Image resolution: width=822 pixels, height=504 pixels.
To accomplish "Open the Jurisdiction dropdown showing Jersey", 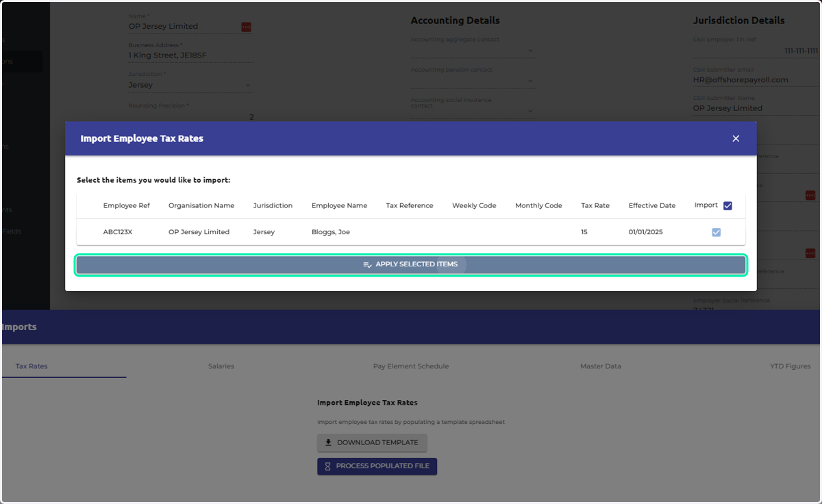I will [191, 85].
